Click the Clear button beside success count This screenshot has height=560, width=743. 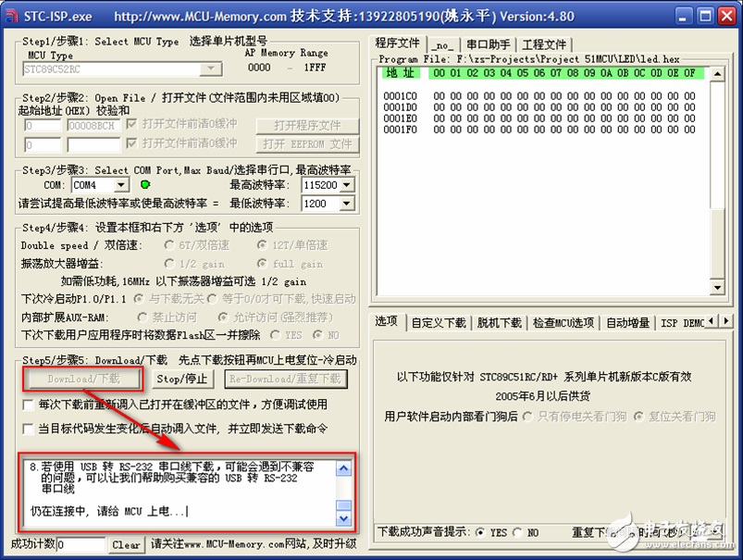click(127, 545)
